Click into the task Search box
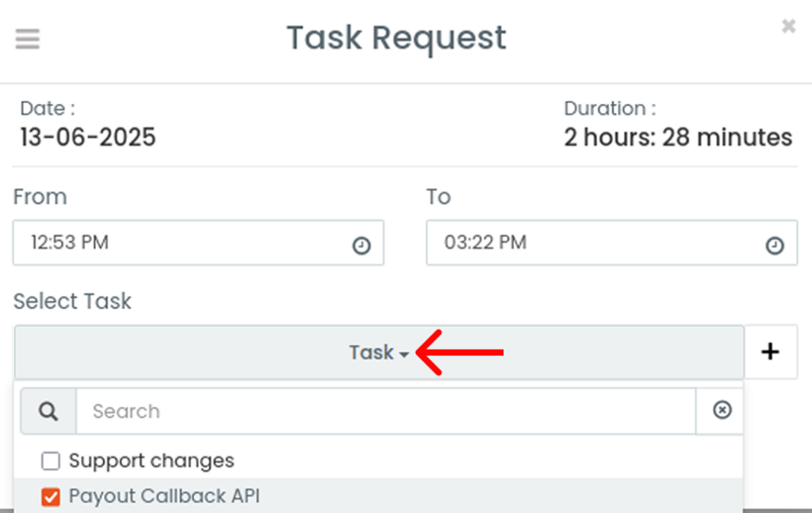The image size is (812, 513). [x=386, y=412]
